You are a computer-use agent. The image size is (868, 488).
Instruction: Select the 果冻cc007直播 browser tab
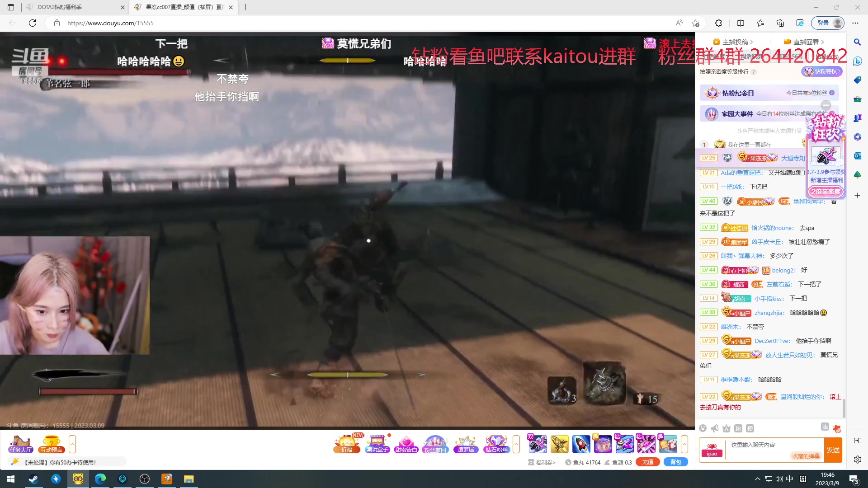tap(184, 7)
